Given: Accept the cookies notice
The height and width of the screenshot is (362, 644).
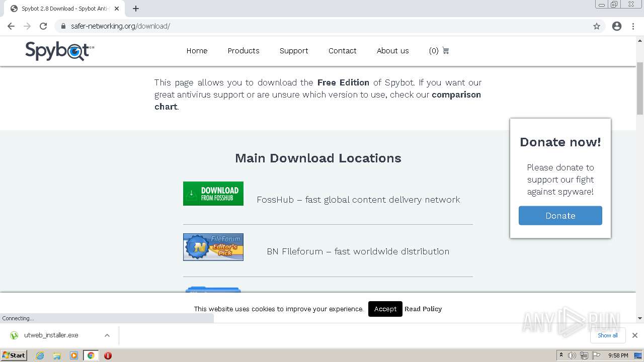Looking at the screenshot, I should 385,309.
